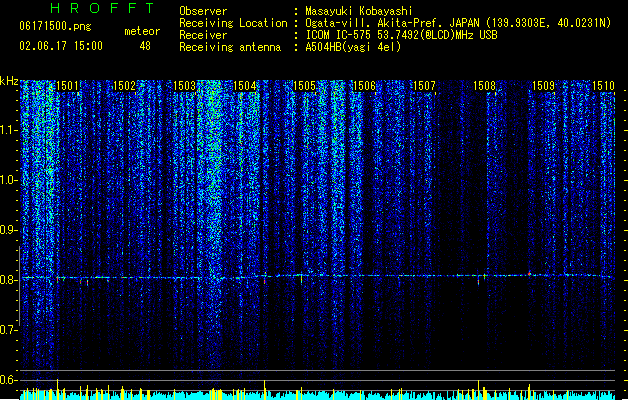Click the HROFFT title text
The image size is (629, 400).
tap(102, 8)
